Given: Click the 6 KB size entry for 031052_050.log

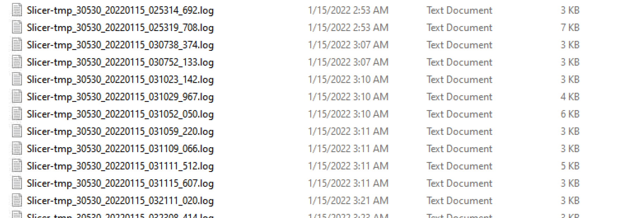Looking at the screenshot, I should point(570,114).
